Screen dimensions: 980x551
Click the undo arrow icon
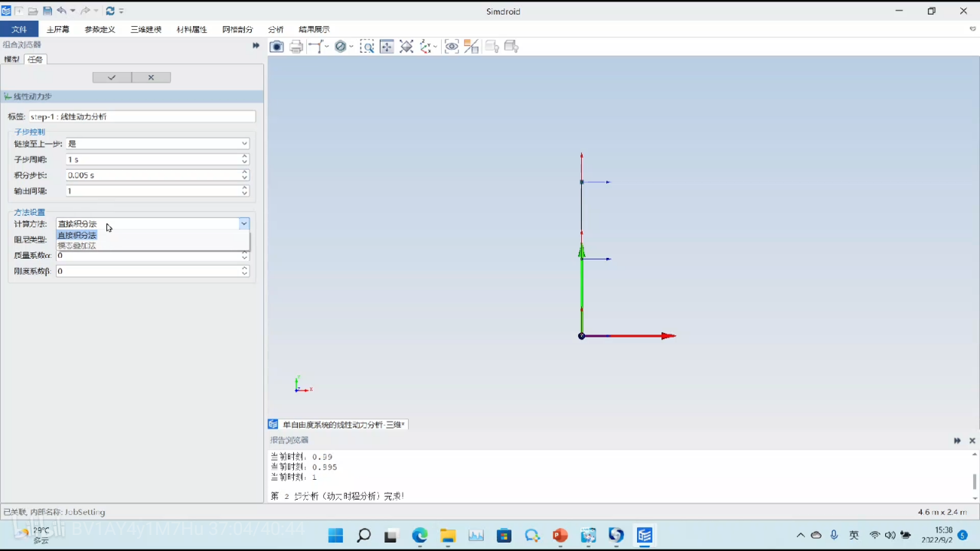(x=61, y=11)
